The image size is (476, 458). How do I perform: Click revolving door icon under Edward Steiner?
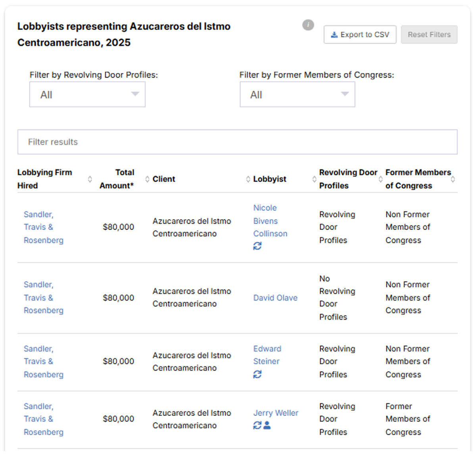point(257,374)
